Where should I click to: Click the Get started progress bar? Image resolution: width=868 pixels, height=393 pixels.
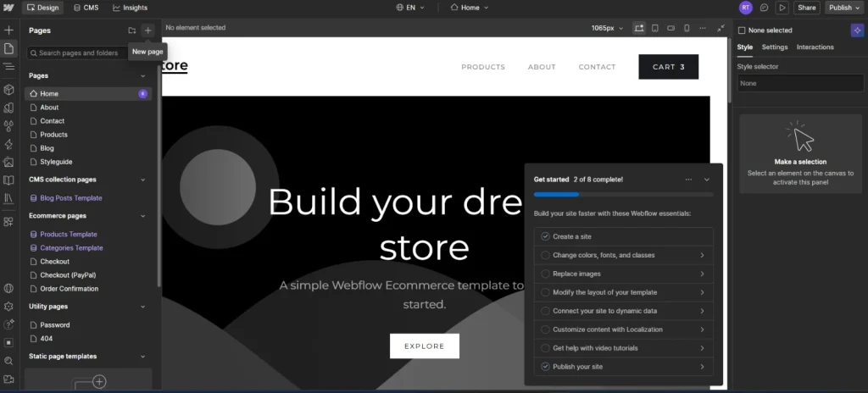pyautogui.click(x=623, y=194)
